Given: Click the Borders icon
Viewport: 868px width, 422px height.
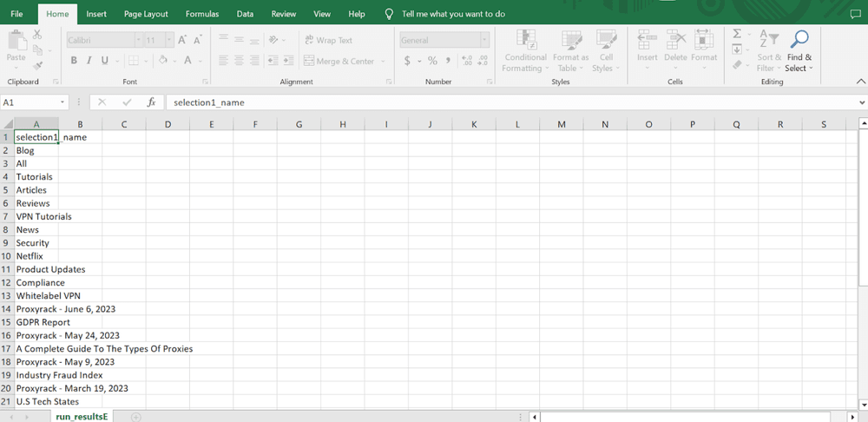Looking at the screenshot, I should pos(133,61).
